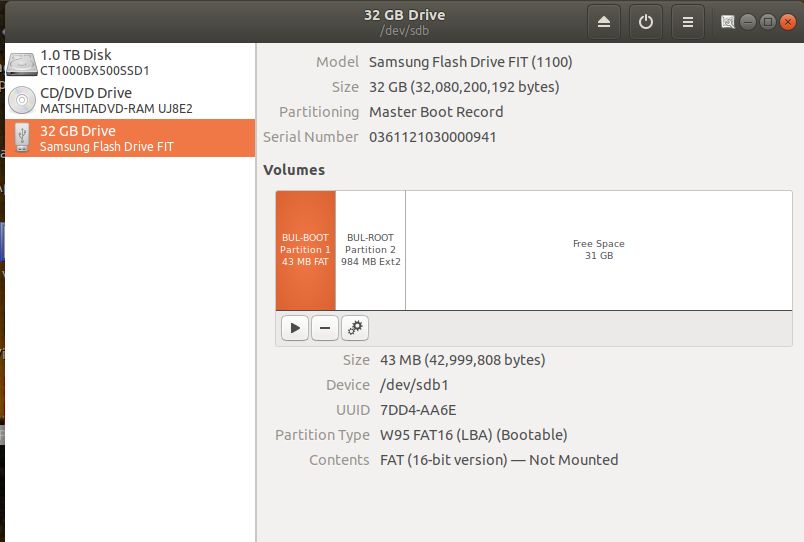Click the USB flash drive icon
Viewport: 804px width, 542px height.
click(x=22, y=137)
